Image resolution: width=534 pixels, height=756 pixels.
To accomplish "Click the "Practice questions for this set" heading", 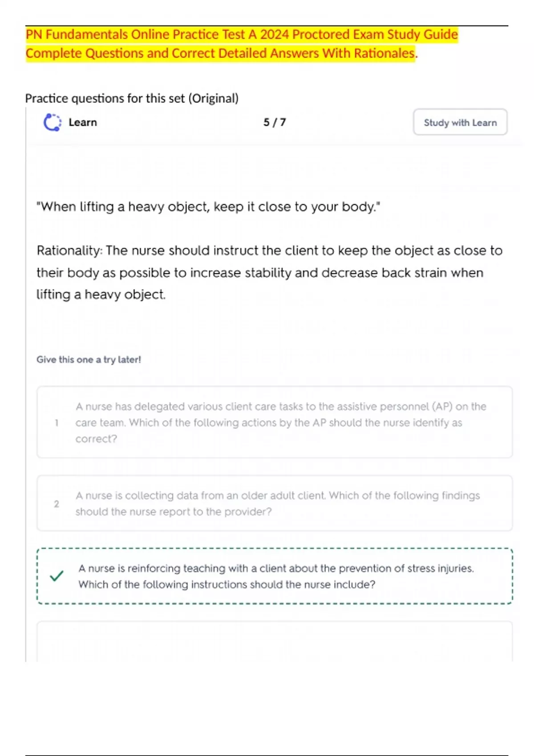I will pos(132,98).
